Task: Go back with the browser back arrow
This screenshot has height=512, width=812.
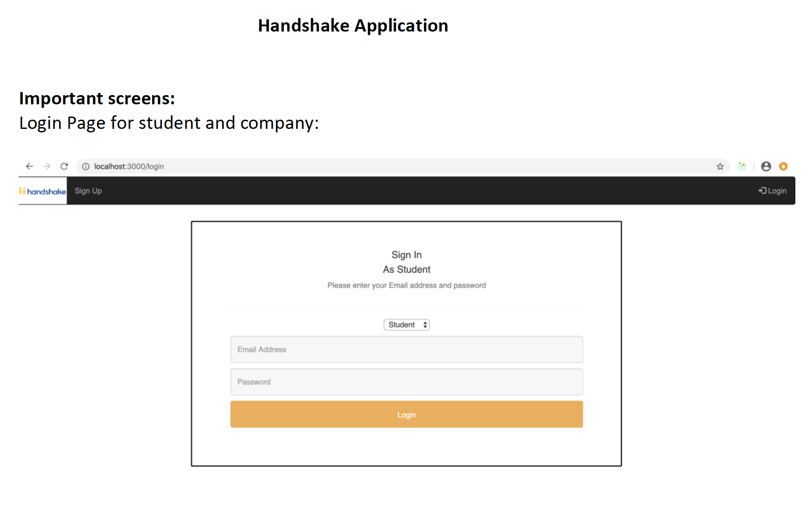Action: coord(29,166)
